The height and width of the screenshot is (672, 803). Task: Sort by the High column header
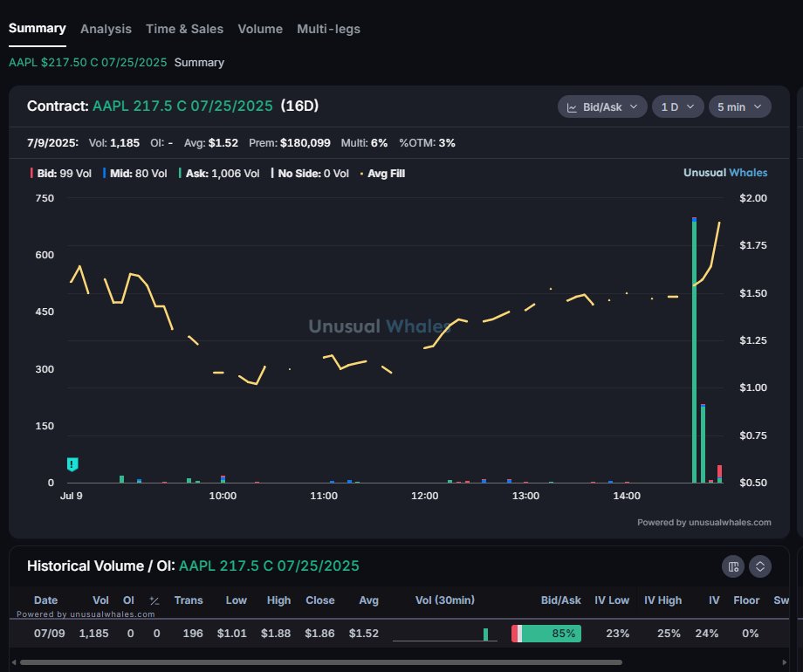tap(278, 600)
